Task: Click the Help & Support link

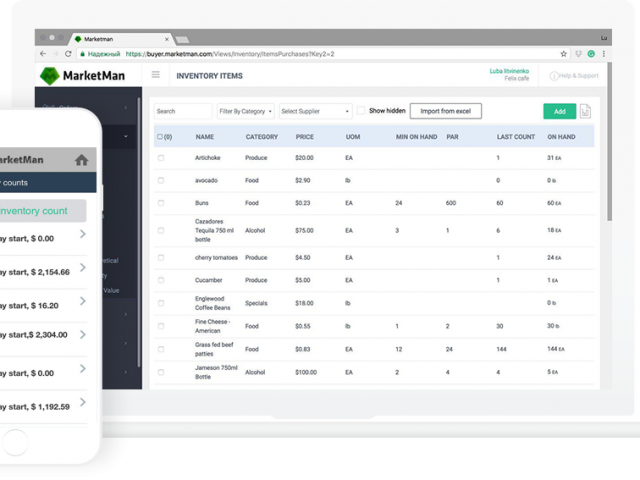Action: point(578,76)
